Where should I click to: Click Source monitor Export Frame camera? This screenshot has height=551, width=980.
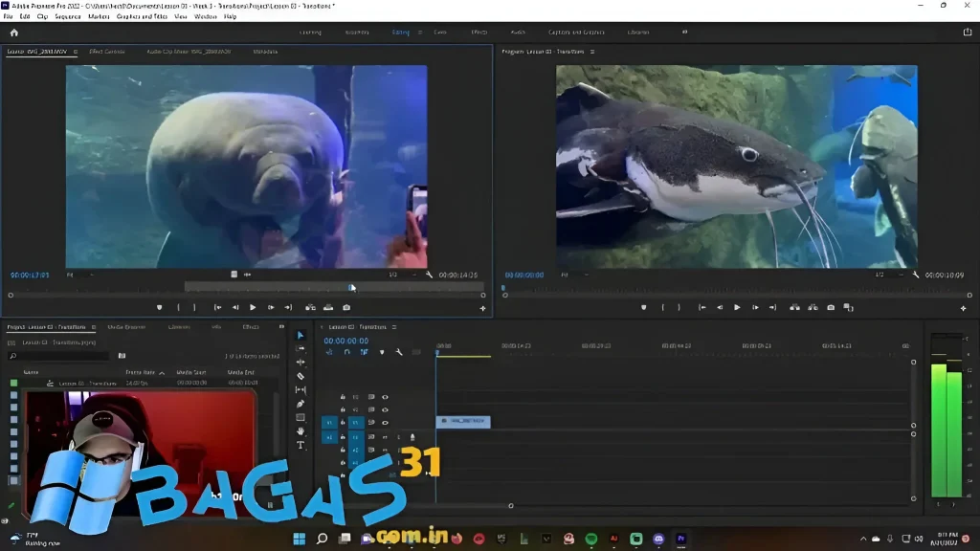pyautogui.click(x=346, y=307)
